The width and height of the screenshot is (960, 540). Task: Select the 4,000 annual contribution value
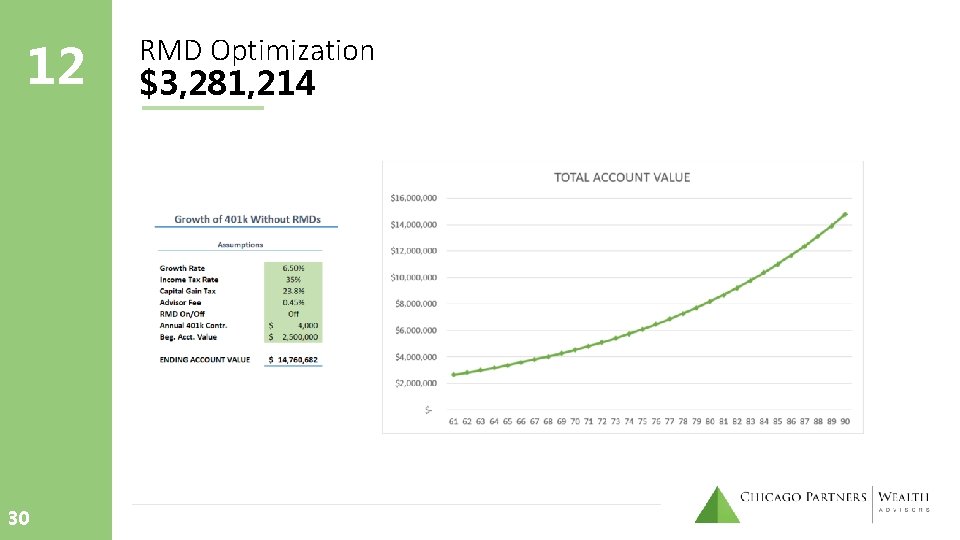tap(308, 325)
